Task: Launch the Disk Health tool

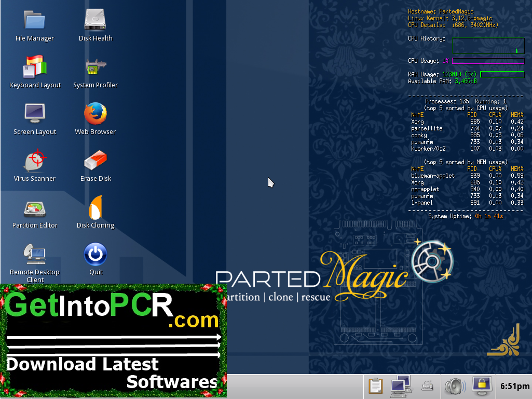Action: 96,19
